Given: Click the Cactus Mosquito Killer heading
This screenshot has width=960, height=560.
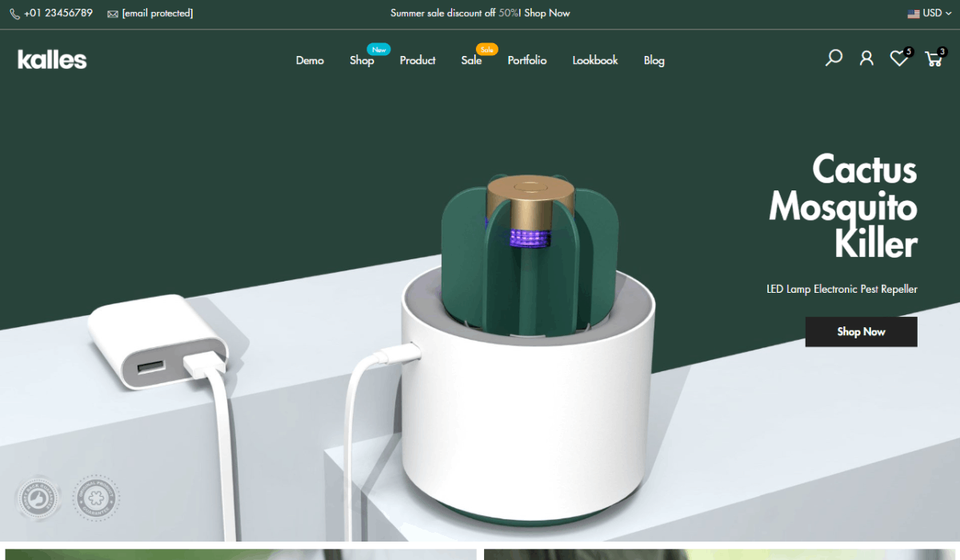Looking at the screenshot, I should point(843,207).
